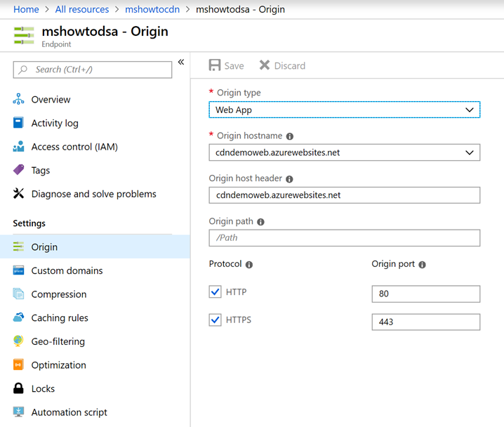Image resolution: width=504 pixels, height=427 pixels.
Task: Go to All resources breadcrumb
Action: tap(82, 9)
